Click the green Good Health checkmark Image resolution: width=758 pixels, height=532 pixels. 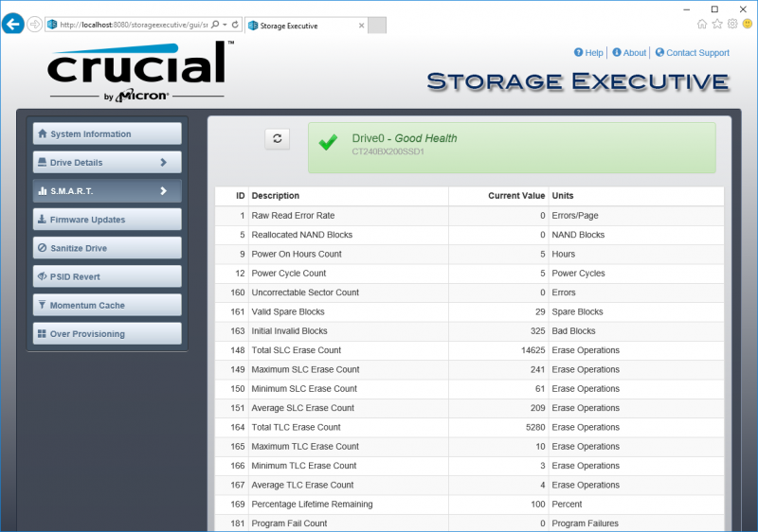(328, 142)
